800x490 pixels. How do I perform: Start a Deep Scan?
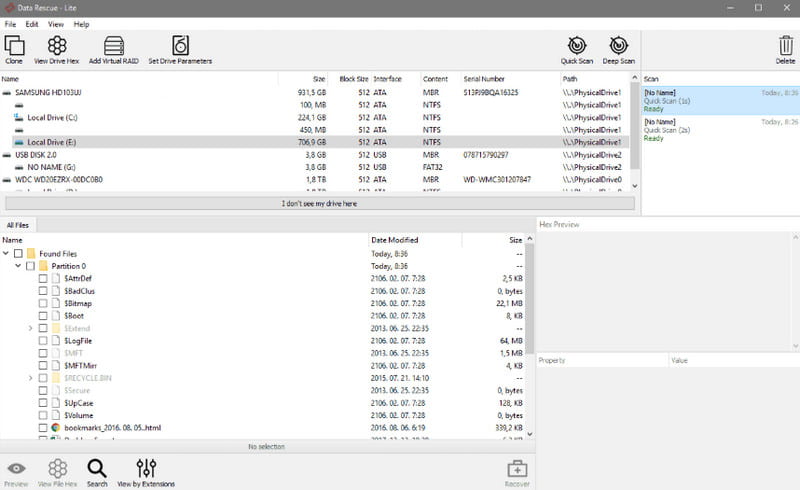click(x=618, y=45)
